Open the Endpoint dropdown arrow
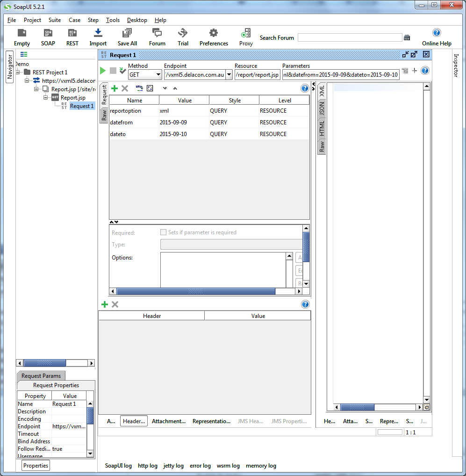This screenshot has height=476, width=466. (229, 75)
